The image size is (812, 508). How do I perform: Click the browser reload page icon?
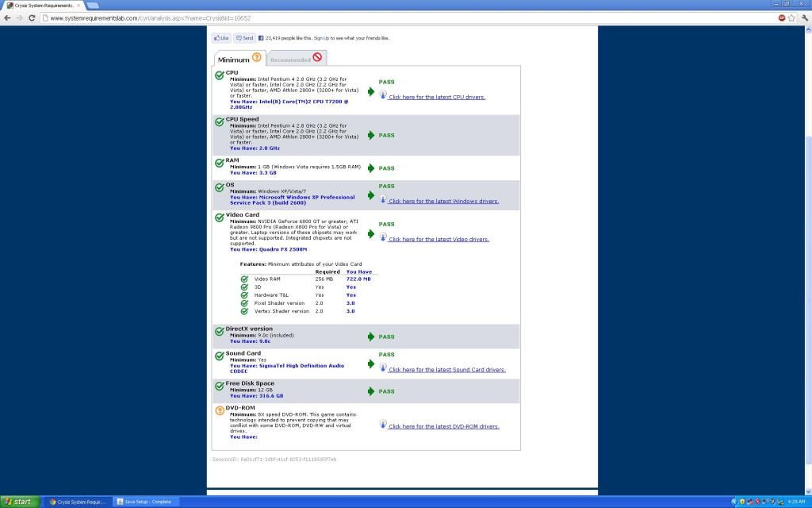(x=31, y=17)
